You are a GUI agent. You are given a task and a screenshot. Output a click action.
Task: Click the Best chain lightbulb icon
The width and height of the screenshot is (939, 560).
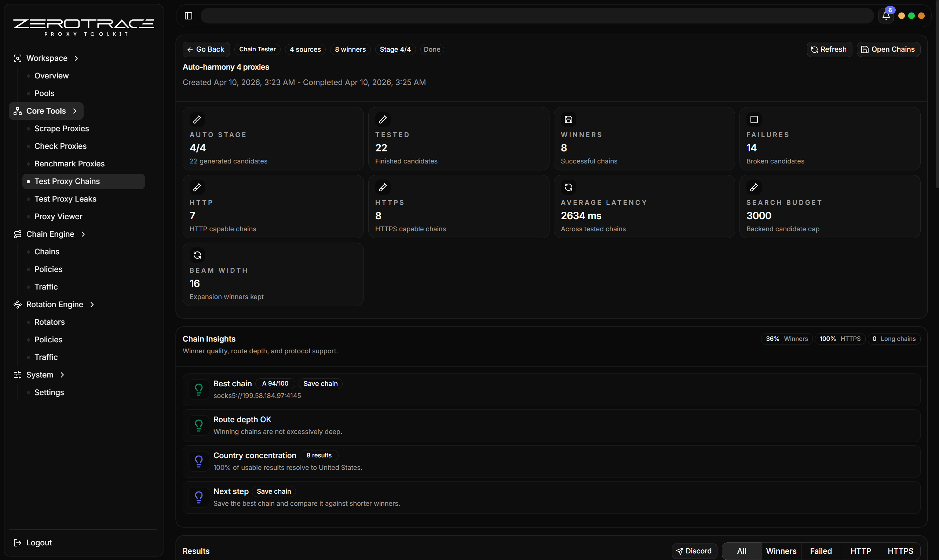click(198, 389)
